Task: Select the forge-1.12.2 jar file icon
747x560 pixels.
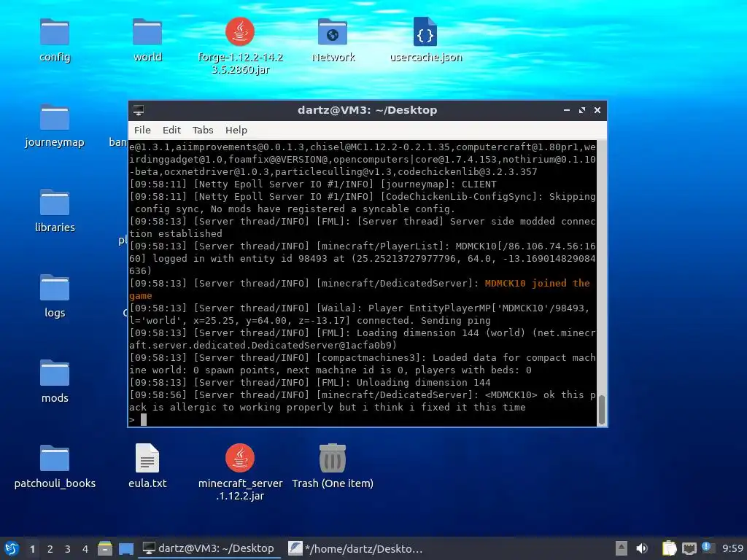Action: [x=239, y=32]
